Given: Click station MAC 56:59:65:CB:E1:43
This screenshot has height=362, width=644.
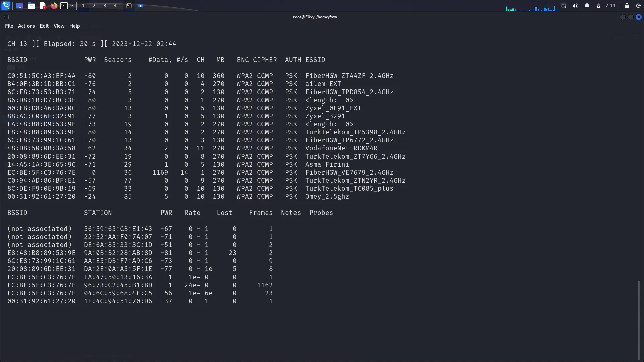Looking at the screenshot, I should point(118,229).
